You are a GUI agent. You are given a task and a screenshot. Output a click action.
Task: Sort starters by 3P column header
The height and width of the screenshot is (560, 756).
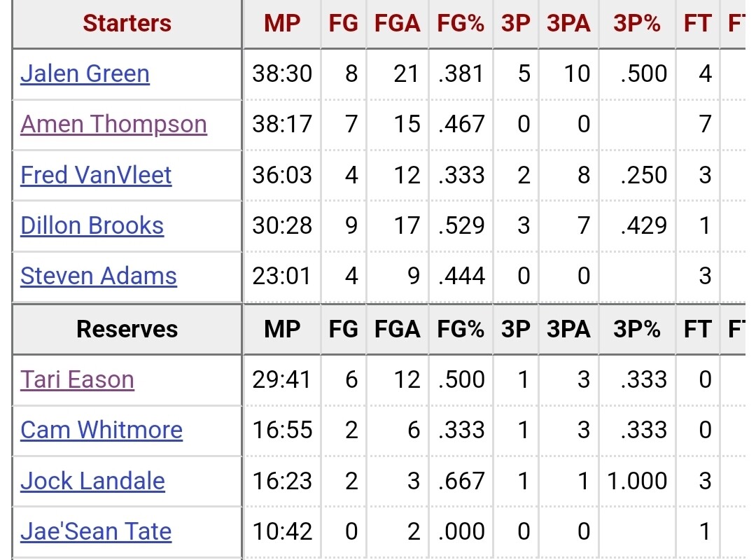coord(515,23)
